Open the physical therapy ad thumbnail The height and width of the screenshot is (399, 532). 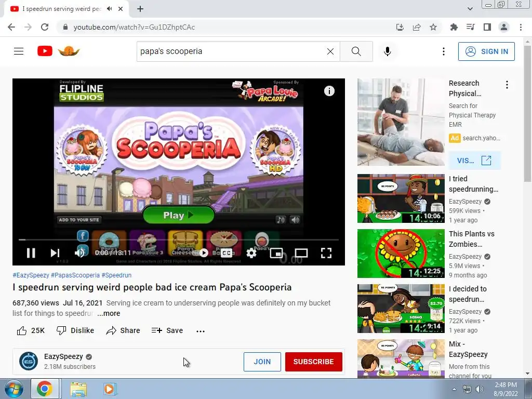pyautogui.click(x=401, y=122)
